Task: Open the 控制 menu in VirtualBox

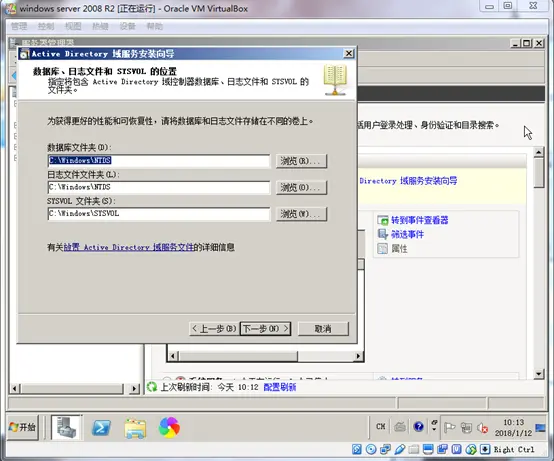Action: coord(46,26)
